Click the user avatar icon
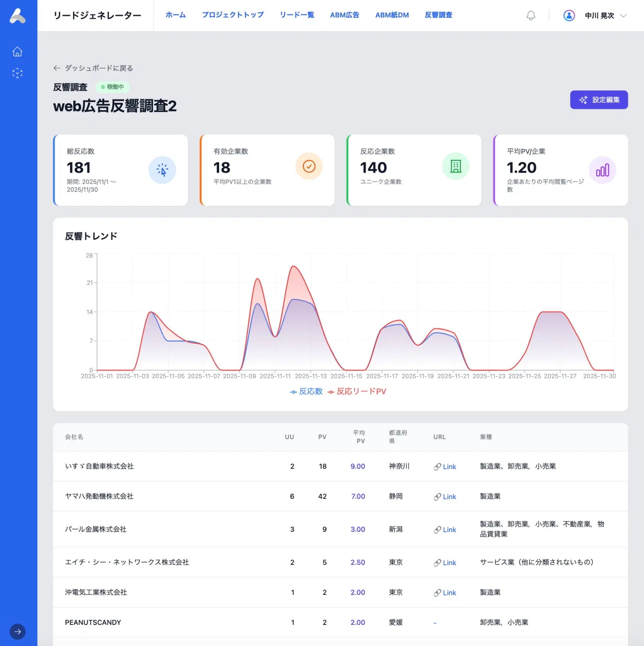This screenshot has height=646, width=644. click(x=569, y=15)
